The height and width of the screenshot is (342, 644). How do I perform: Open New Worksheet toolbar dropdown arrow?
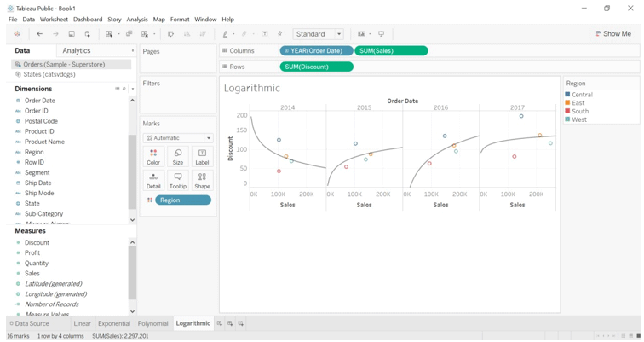pyautogui.click(x=118, y=34)
